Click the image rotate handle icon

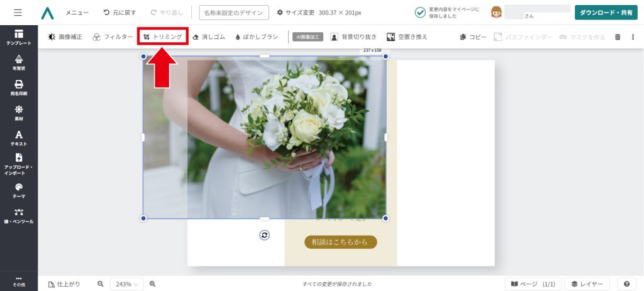click(265, 235)
